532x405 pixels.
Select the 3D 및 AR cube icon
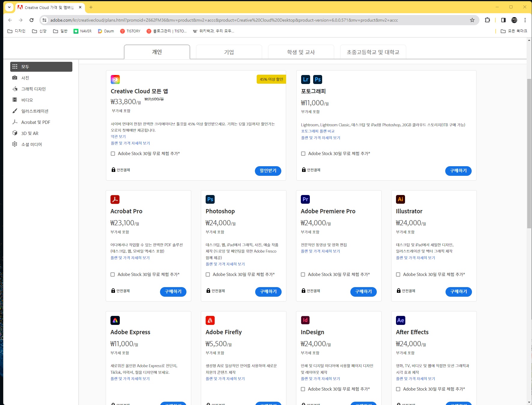pyautogui.click(x=15, y=133)
